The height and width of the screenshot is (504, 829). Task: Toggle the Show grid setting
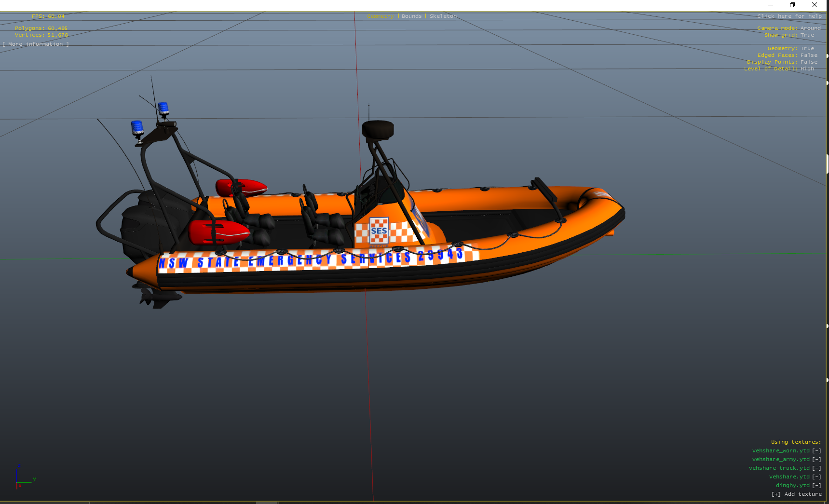[807, 35]
